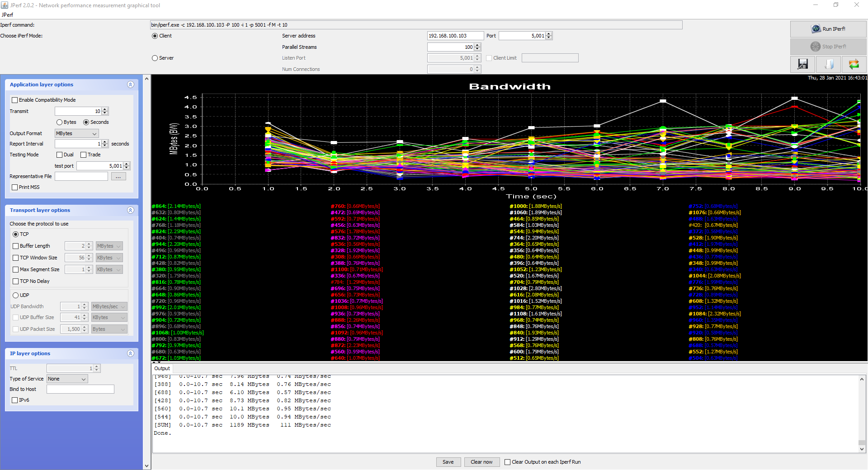Open the Representative File browse button

point(118,176)
